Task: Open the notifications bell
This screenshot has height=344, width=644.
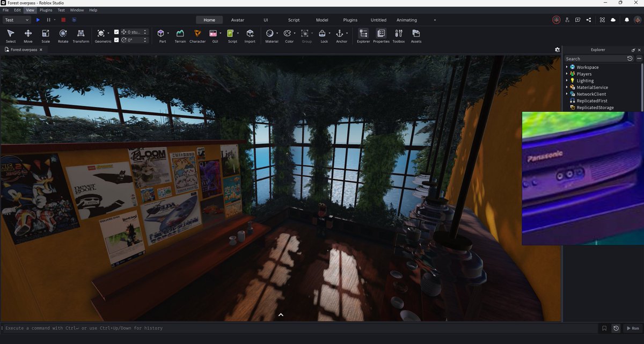Action: tap(627, 20)
